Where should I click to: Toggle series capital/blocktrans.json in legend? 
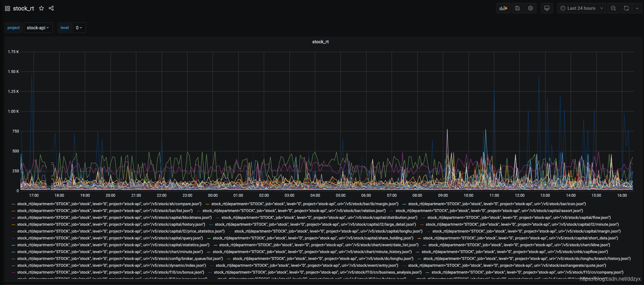[x=114, y=218]
